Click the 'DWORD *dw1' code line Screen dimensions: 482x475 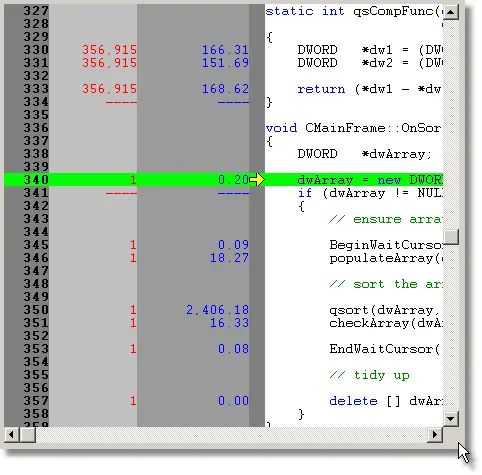click(370, 50)
